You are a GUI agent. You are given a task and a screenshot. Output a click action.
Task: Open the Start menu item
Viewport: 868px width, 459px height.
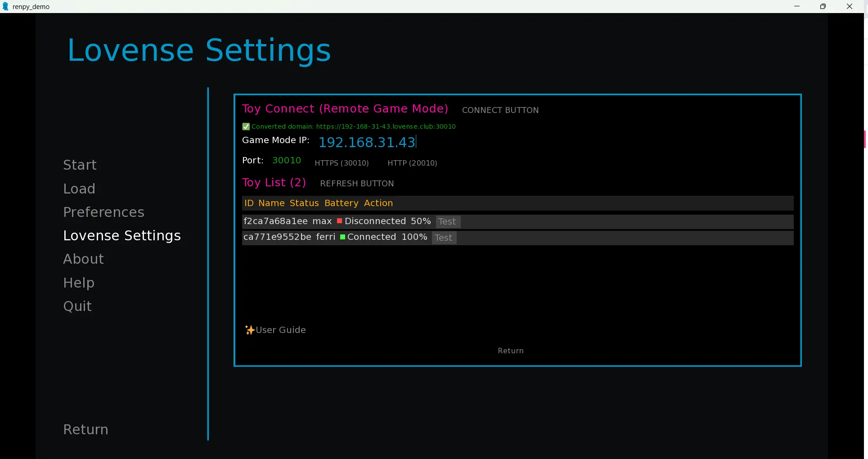coord(80,165)
